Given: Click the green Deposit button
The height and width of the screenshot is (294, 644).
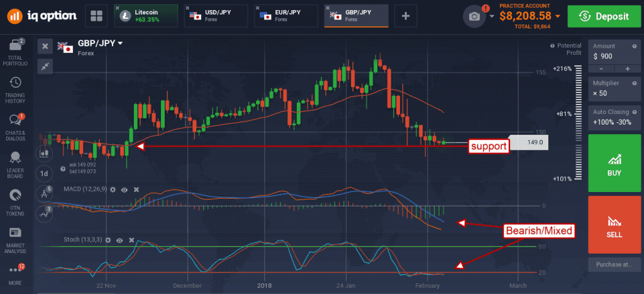Looking at the screenshot, I should (603, 16).
